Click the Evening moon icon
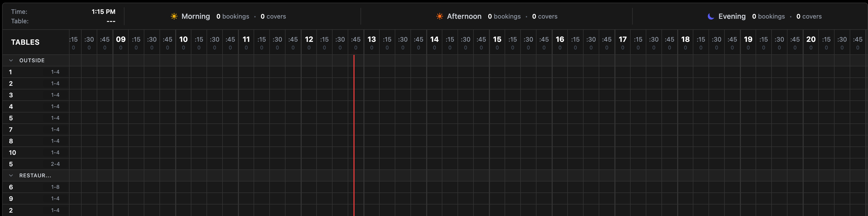Screen dimensions: 868x216 pos(711,16)
